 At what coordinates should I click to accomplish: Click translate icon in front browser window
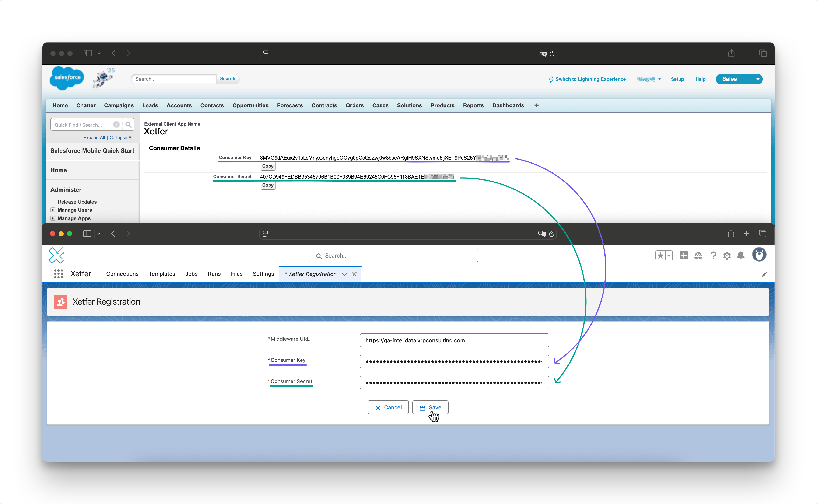pyautogui.click(x=542, y=234)
